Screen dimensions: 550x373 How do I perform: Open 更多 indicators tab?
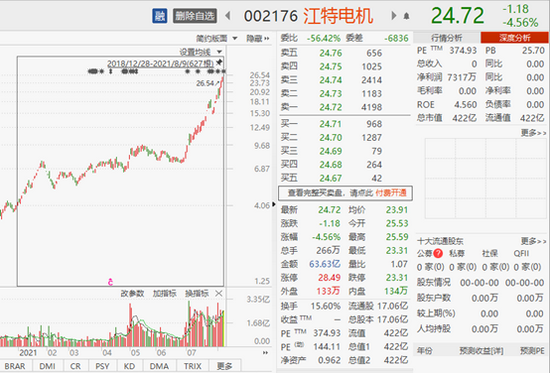coord(224,366)
